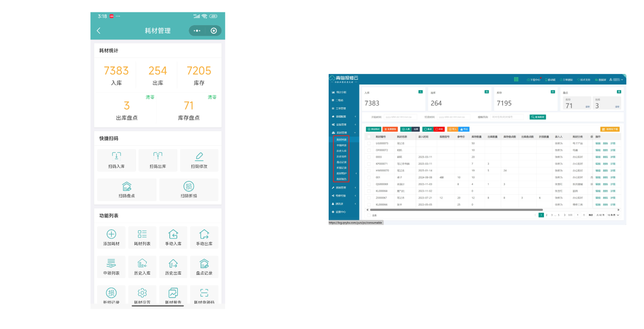Expand the 基础配置 sidebar menu
Image resolution: width=644 pixels, height=329 pixels.
341,116
